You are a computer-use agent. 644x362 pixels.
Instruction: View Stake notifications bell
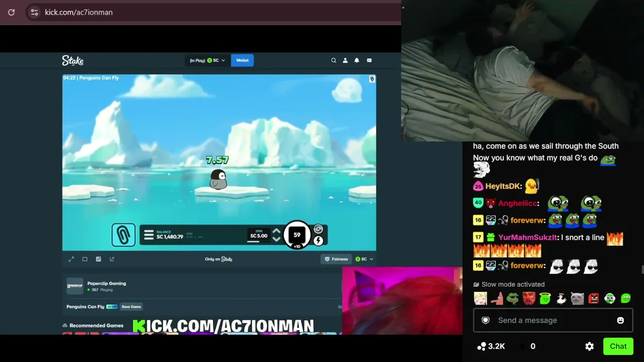point(357,60)
